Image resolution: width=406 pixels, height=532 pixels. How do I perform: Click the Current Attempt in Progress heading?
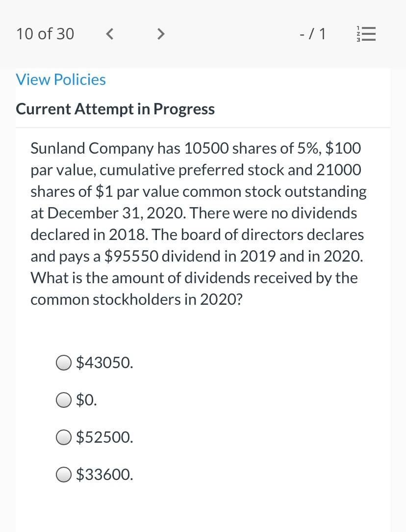coord(115,109)
